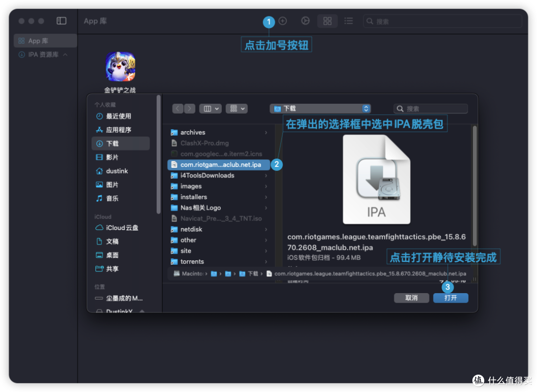Select the site folder
This screenshot has height=392, width=537.
(x=219, y=251)
